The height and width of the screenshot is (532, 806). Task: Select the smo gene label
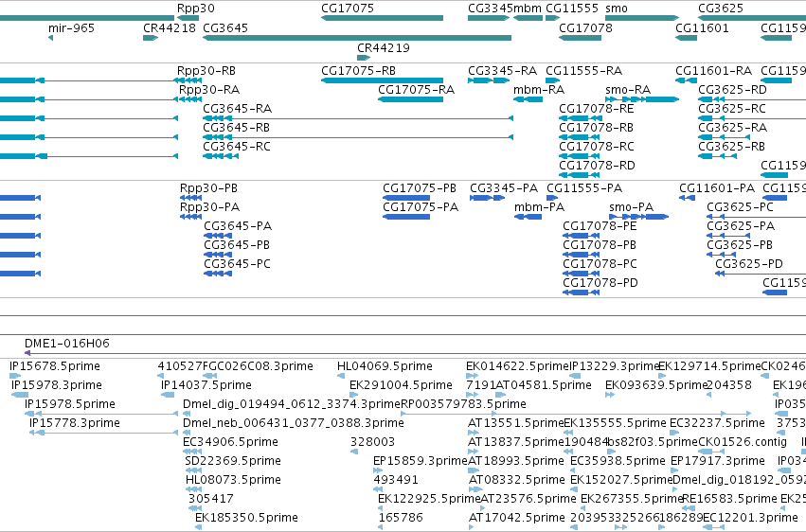tap(617, 9)
